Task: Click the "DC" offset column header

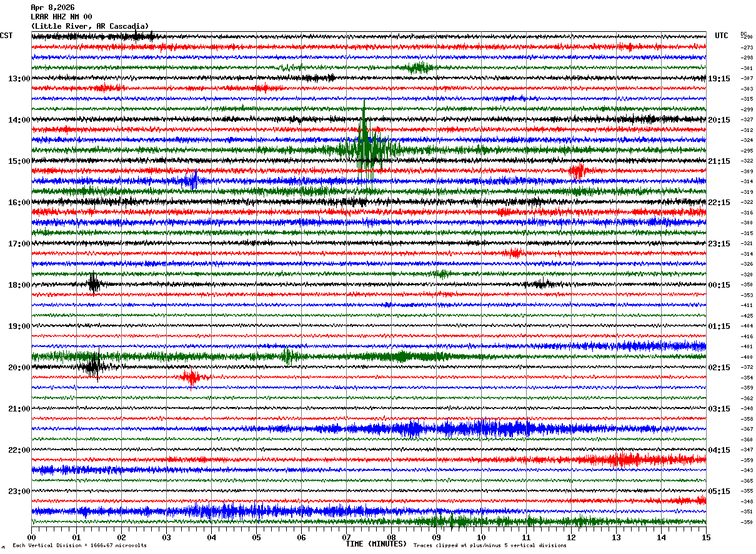Action: (x=744, y=34)
